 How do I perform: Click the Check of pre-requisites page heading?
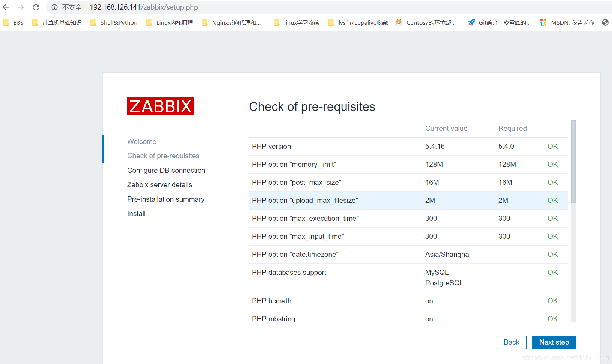pyautogui.click(x=312, y=107)
